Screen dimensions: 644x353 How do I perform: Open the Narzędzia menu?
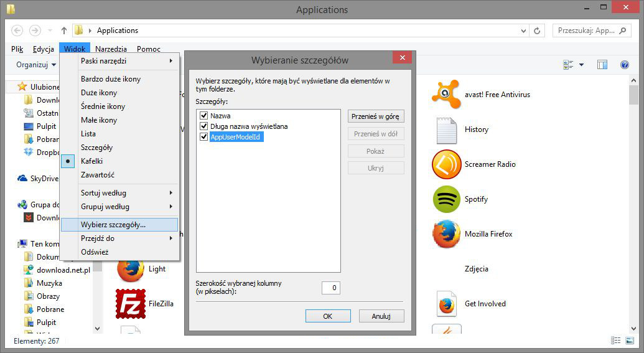pos(111,49)
